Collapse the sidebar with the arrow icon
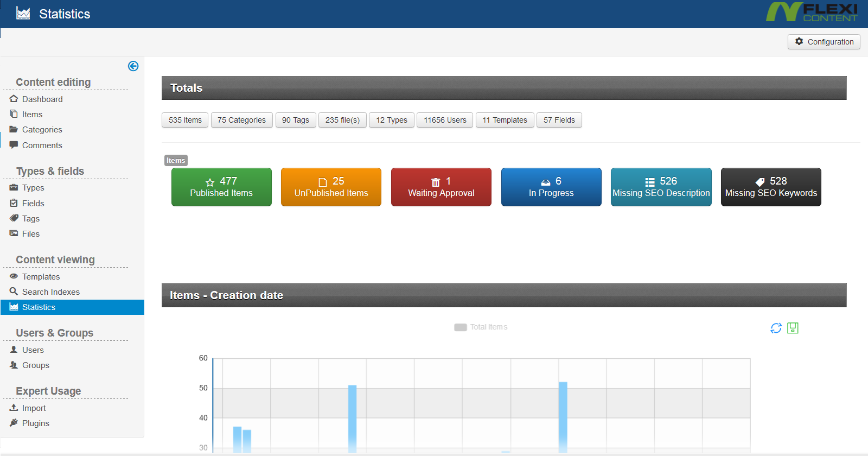The height and width of the screenshot is (456, 868). tap(133, 66)
